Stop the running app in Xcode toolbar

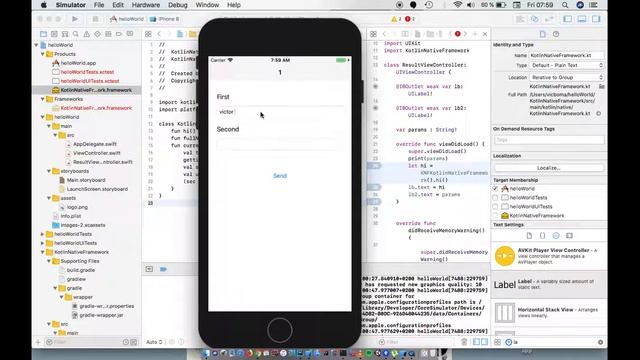click(95, 19)
